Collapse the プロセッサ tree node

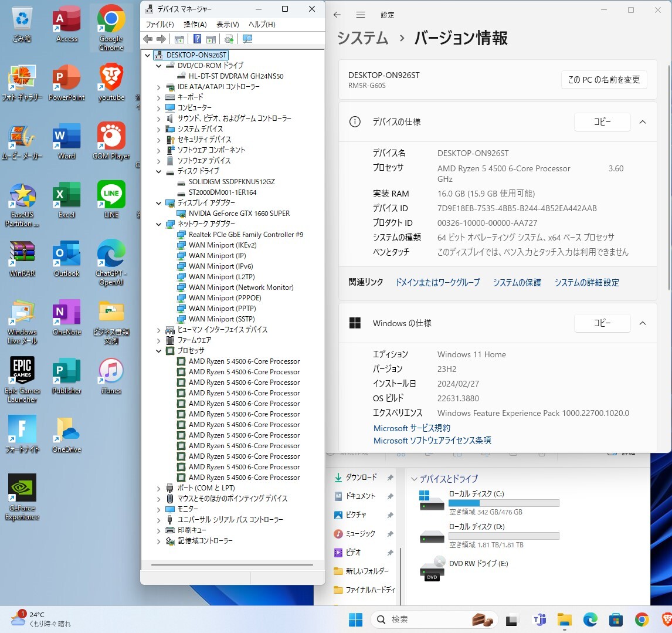tap(158, 351)
